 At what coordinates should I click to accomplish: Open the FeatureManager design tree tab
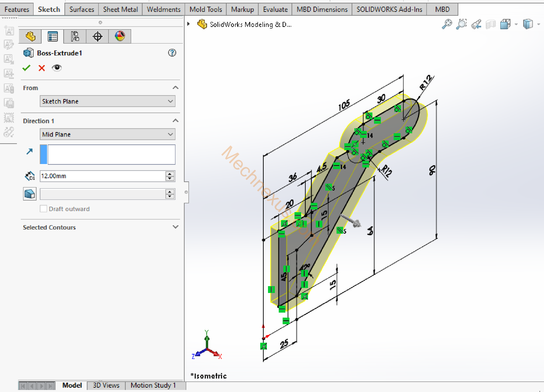click(x=30, y=37)
